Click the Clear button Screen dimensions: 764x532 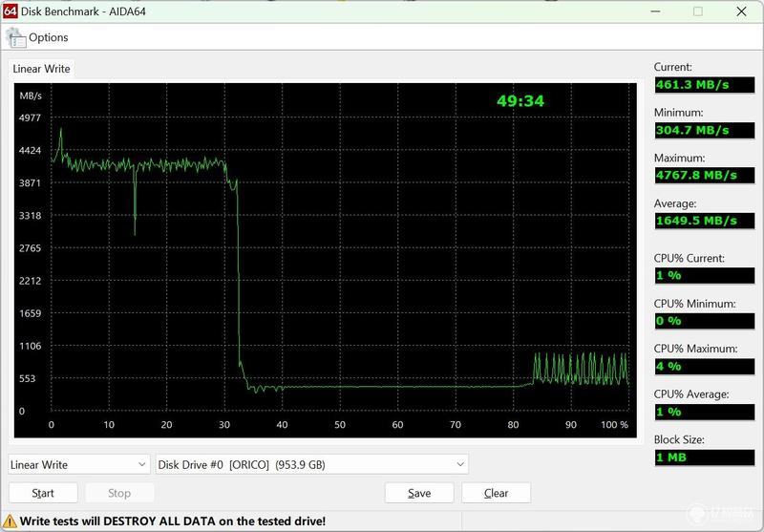(x=496, y=493)
